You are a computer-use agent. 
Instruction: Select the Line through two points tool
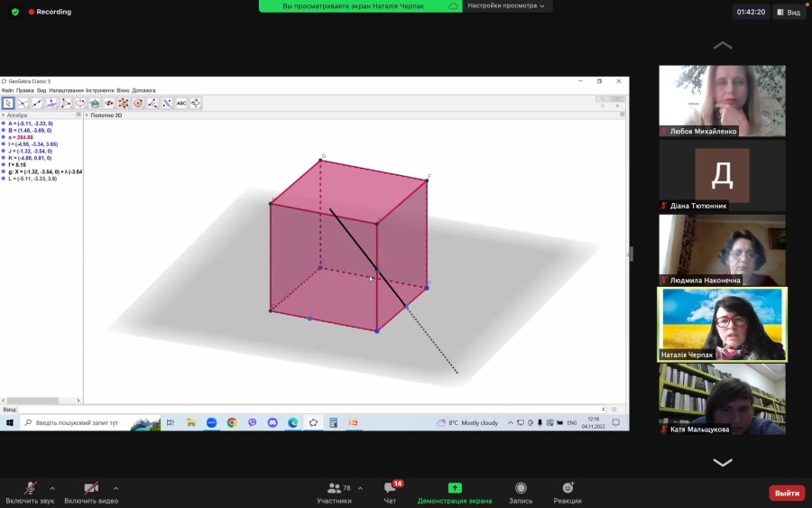coord(37,103)
